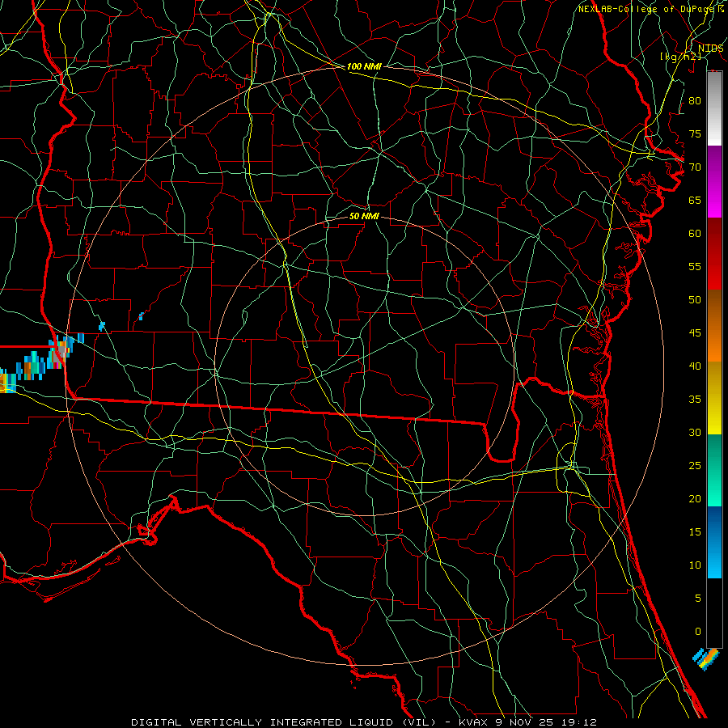The width and height of the screenshot is (728, 728).
Task: Click the KVAX 9 NOV 25 19:12 timestamp
Action: click(527, 722)
